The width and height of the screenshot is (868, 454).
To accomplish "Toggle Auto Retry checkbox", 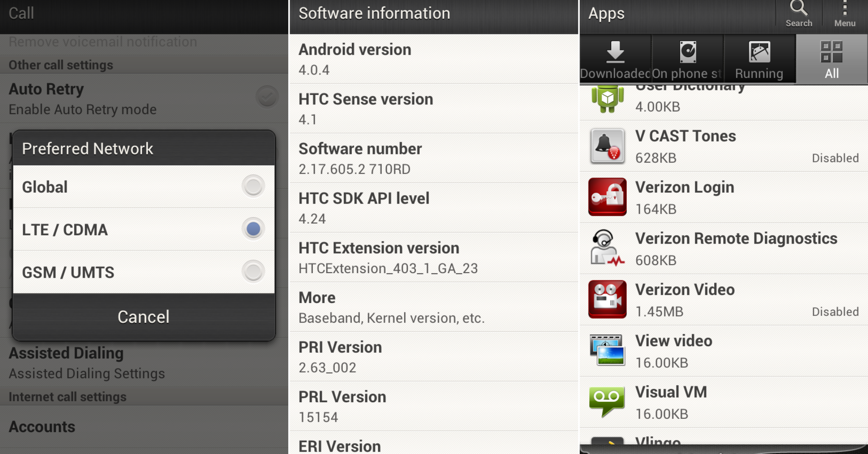I will (x=267, y=97).
